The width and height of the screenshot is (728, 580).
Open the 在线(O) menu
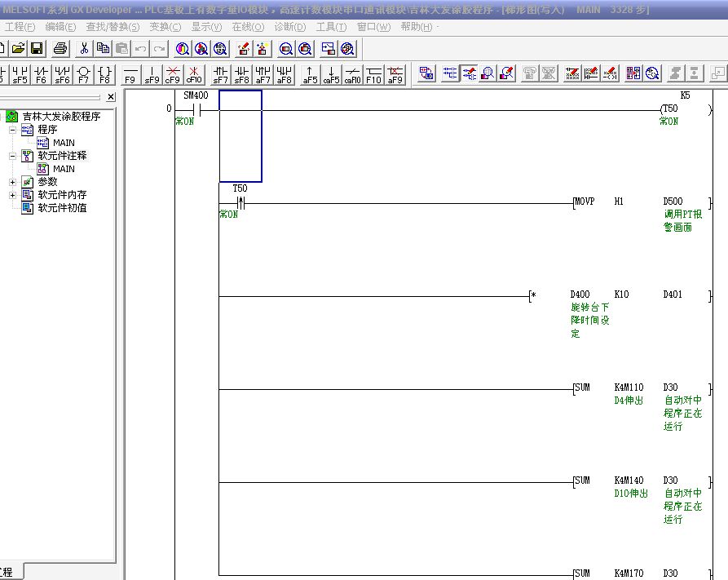[248, 27]
